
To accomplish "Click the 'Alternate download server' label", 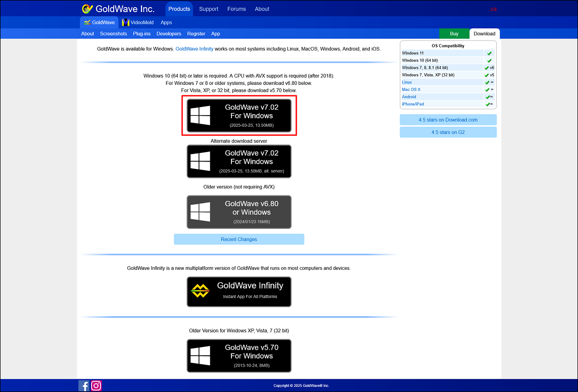I will tap(239, 141).
